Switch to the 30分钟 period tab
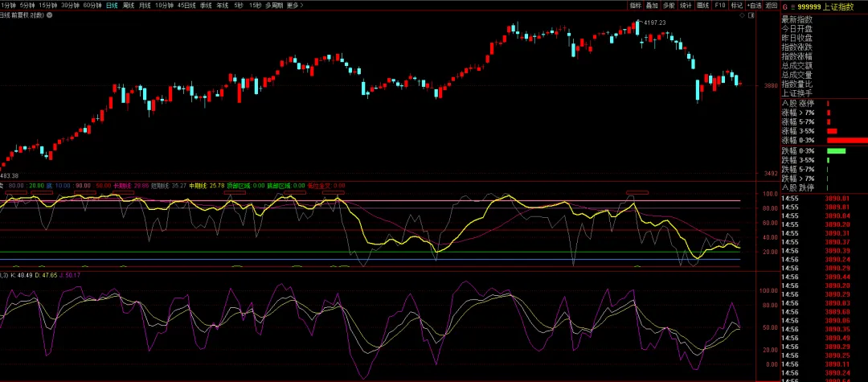This screenshot has height=382, width=868. coord(70,5)
